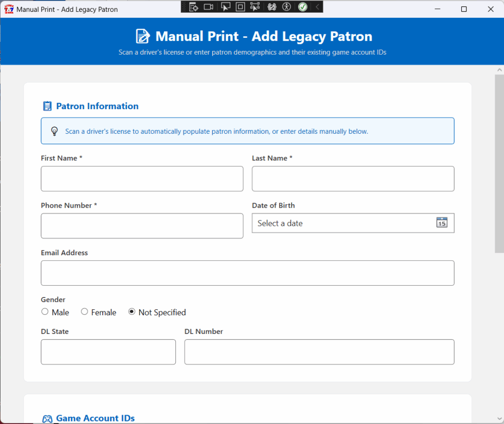This screenshot has width=504, height=424.
Task: Click the Last Name * label
Action: [x=272, y=158]
